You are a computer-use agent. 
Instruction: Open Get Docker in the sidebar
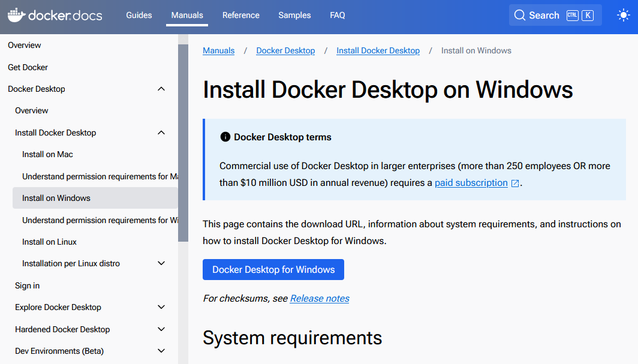(28, 68)
